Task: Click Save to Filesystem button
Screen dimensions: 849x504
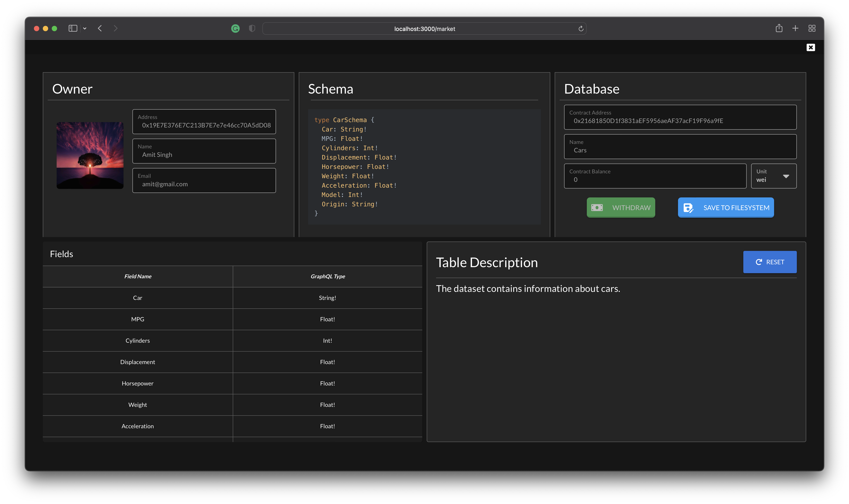Action: [725, 207]
